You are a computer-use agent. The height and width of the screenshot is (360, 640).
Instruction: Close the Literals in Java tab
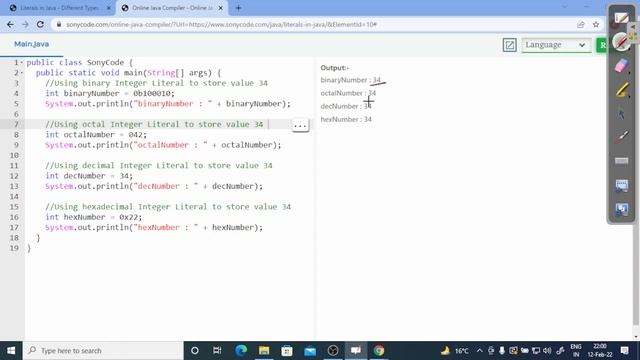click(x=109, y=8)
